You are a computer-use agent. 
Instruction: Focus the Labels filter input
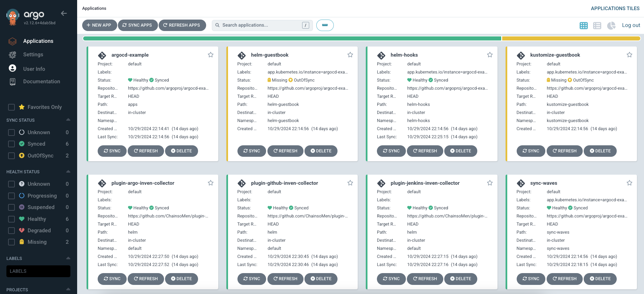pyautogui.click(x=38, y=271)
